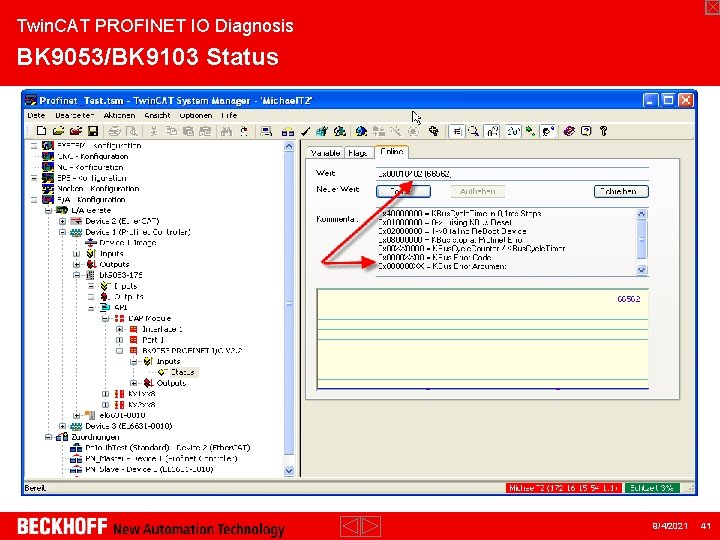This screenshot has height=540, width=720.
Task: Select the NC - Konfiguration tree node
Action: click(90, 167)
